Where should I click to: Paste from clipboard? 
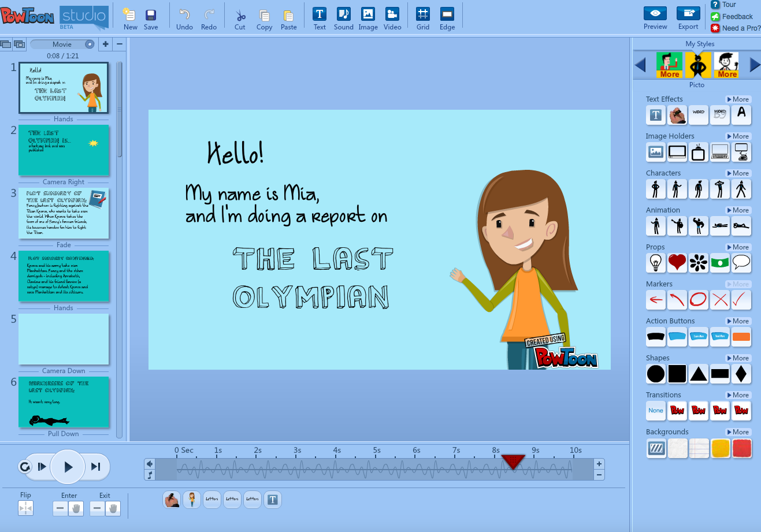pyautogui.click(x=288, y=19)
